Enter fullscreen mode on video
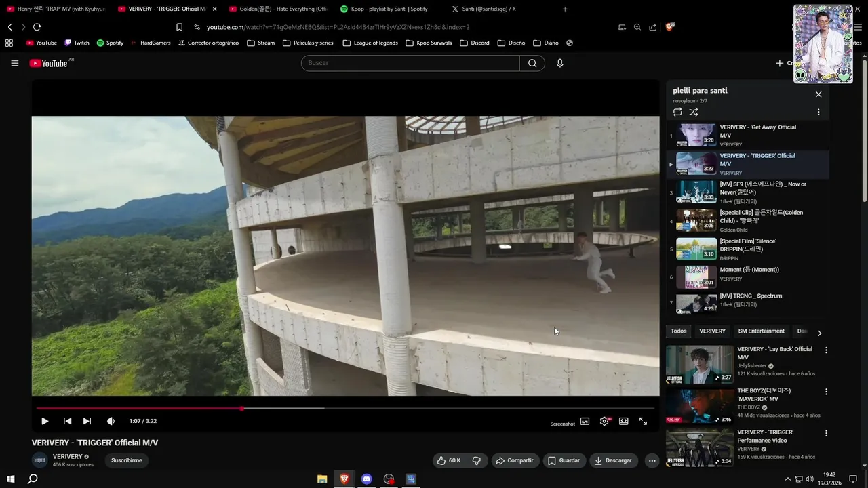 pos(643,421)
